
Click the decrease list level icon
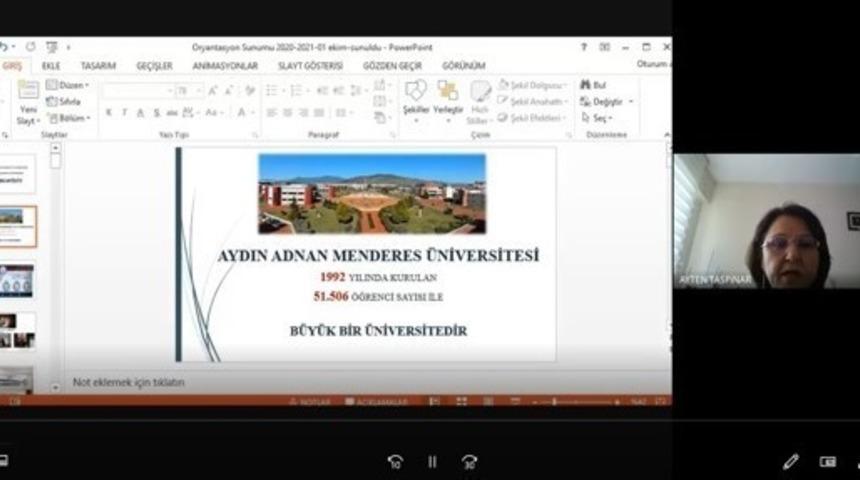click(x=322, y=91)
